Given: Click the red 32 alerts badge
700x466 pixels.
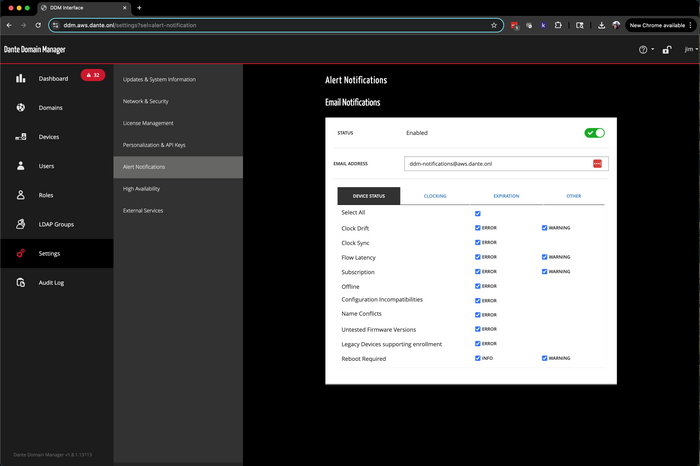Looking at the screenshot, I should pyautogui.click(x=93, y=75).
